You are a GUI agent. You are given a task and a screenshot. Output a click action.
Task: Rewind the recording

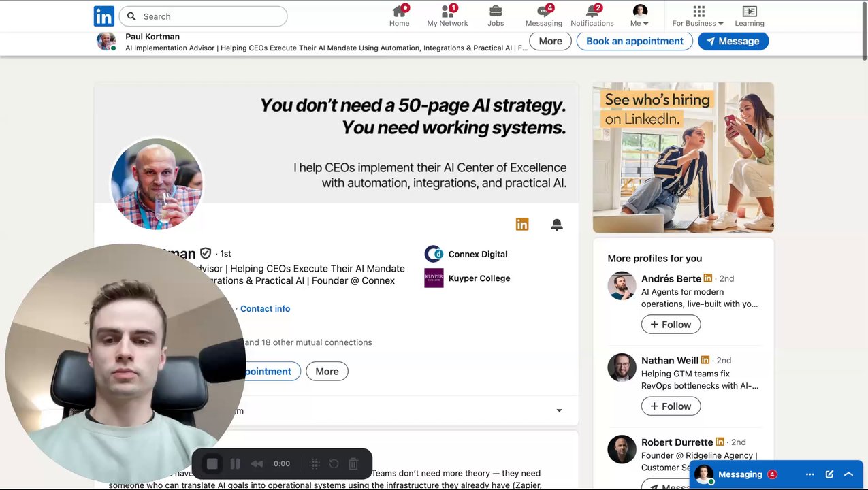257,463
